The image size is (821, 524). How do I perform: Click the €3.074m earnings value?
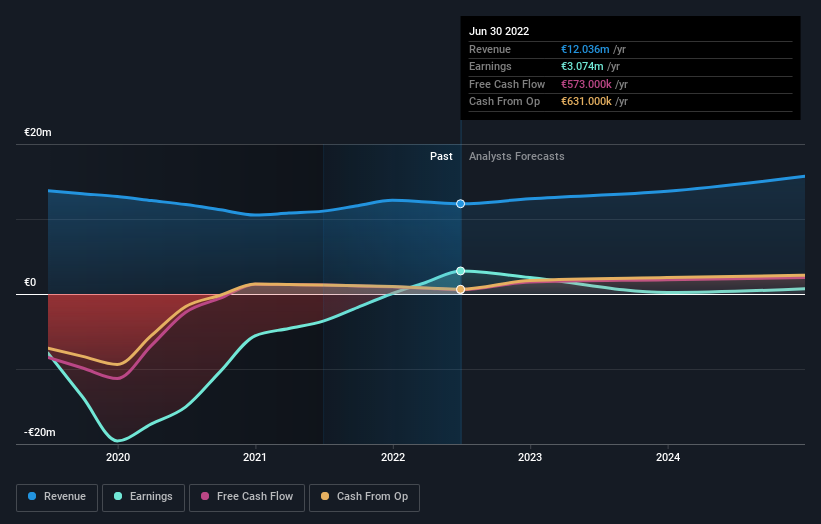click(582, 66)
